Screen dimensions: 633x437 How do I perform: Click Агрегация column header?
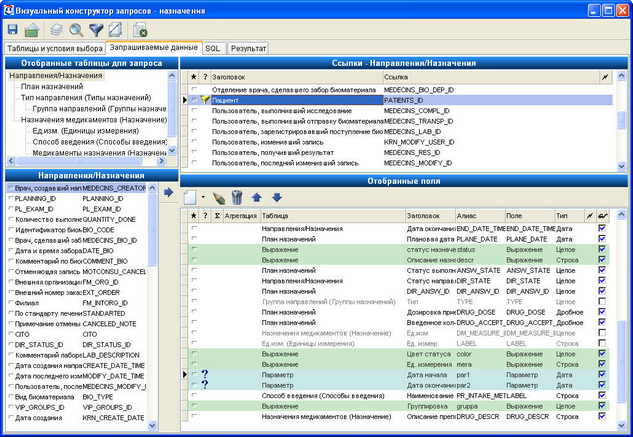[241, 216]
